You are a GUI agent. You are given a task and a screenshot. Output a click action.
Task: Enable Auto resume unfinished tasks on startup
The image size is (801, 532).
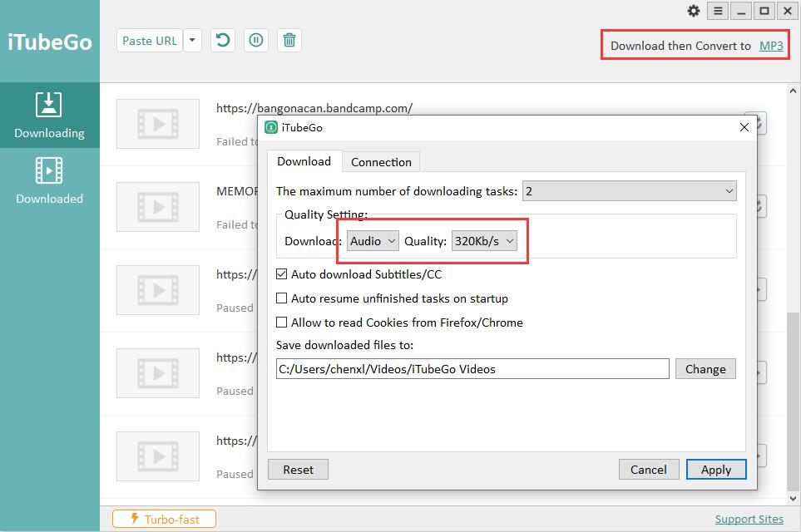click(x=281, y=298)
